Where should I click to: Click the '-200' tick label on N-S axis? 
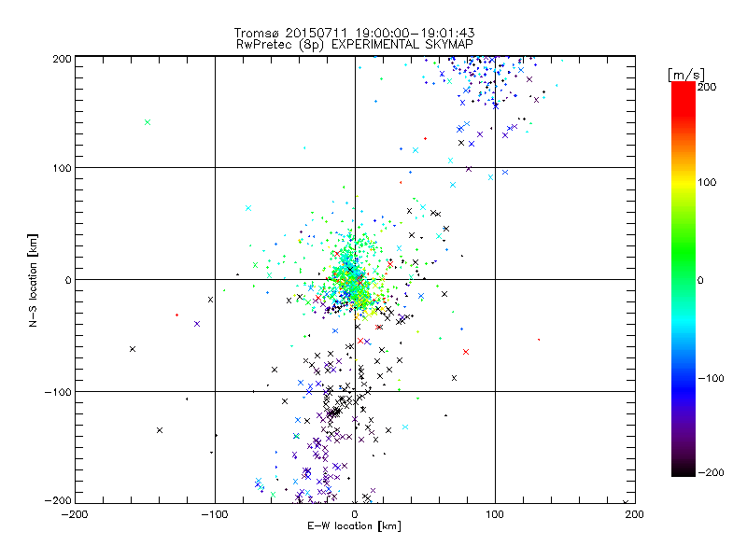click(x=58, y=500)
